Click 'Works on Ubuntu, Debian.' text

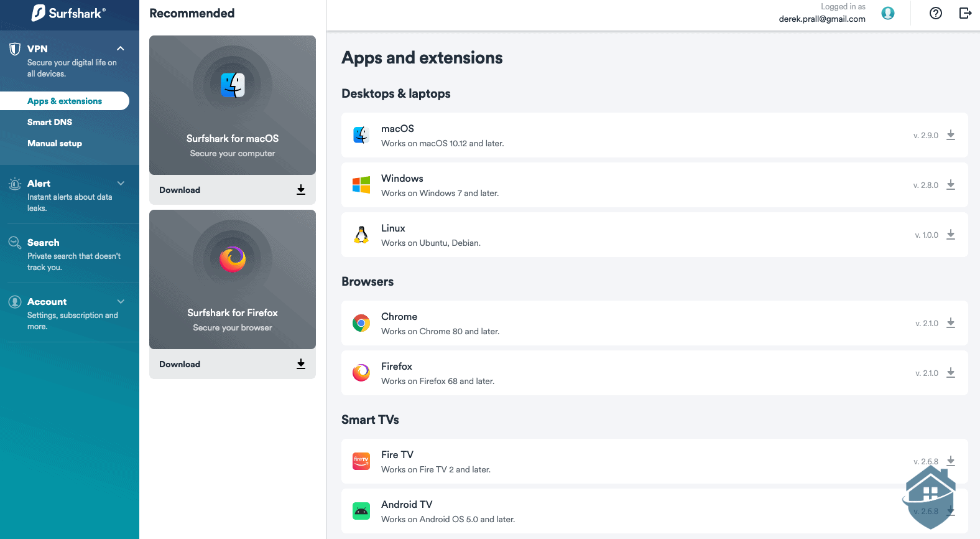point(431,243)
